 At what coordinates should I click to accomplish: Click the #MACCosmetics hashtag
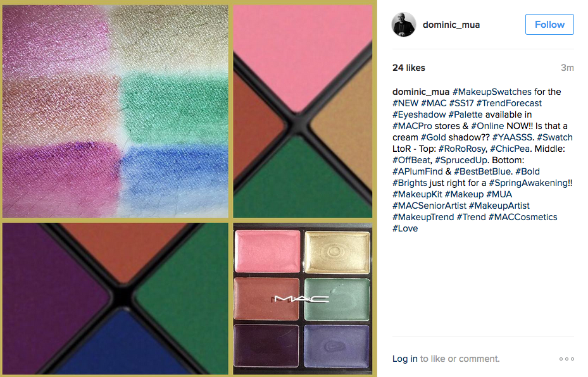[x=523, y=217]
